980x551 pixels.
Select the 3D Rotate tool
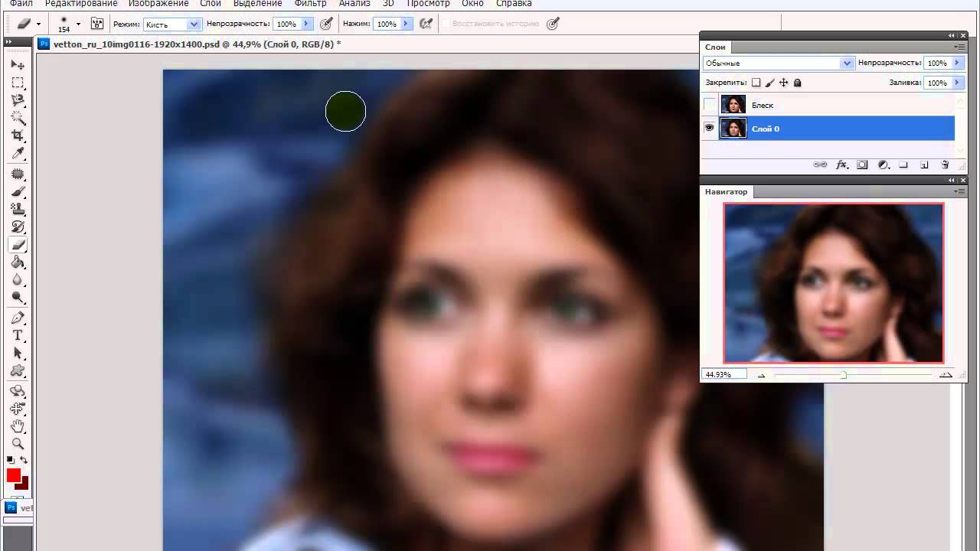click(18, 391)
